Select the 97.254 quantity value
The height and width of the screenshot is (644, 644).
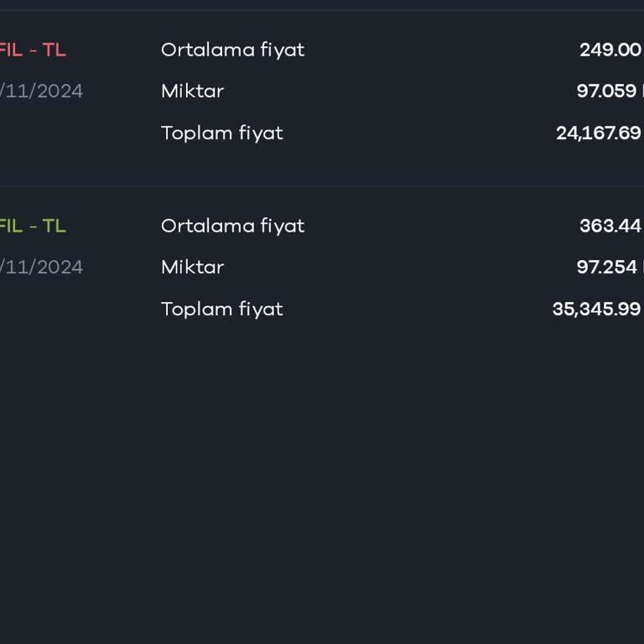[x=606, y=267]
